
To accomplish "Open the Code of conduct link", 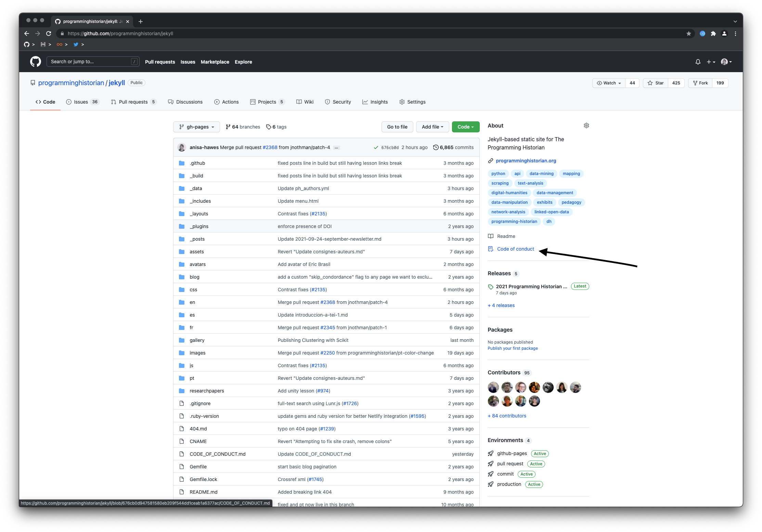I will pos(516,249).
